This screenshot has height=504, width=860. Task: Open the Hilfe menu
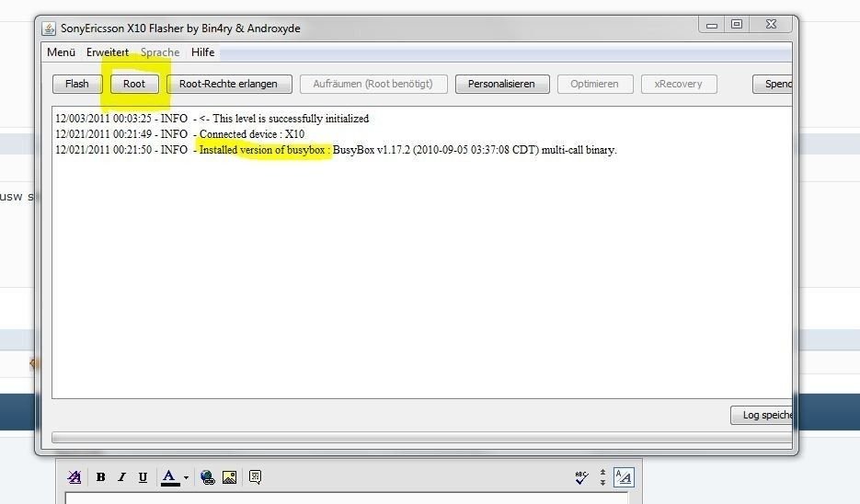tap(203, 52)
